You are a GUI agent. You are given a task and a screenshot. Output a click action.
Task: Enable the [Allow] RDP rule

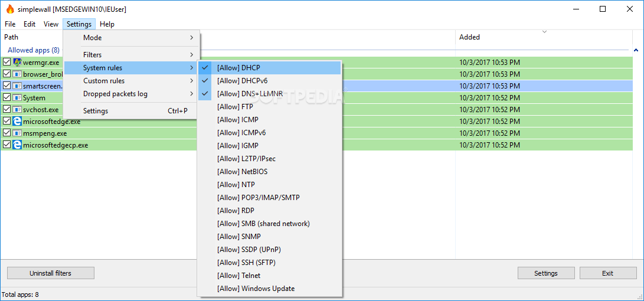269,211
